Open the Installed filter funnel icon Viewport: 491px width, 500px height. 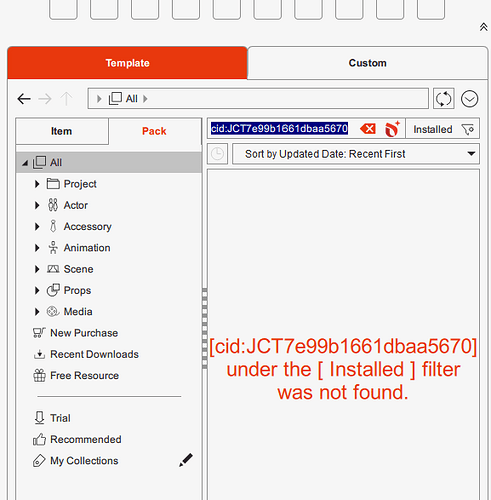pos(468,129)
